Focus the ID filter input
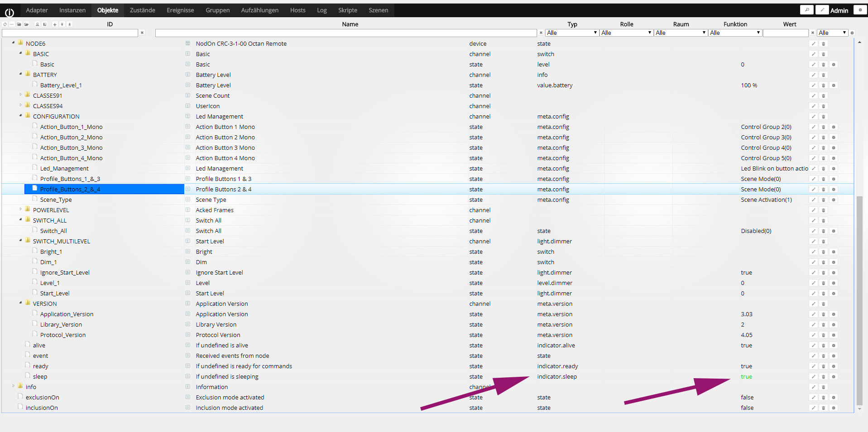Viewport: 868px width, 432px height. click(70, 33)
